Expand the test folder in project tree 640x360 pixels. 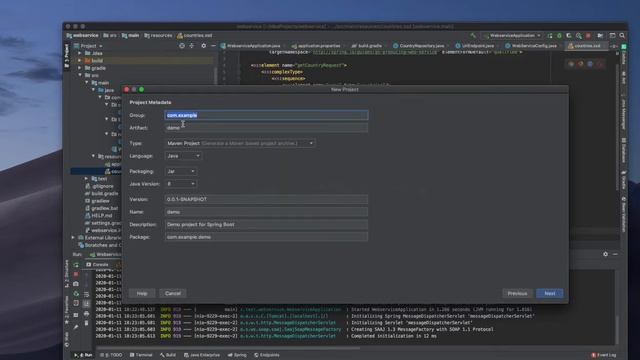[86, 179]
